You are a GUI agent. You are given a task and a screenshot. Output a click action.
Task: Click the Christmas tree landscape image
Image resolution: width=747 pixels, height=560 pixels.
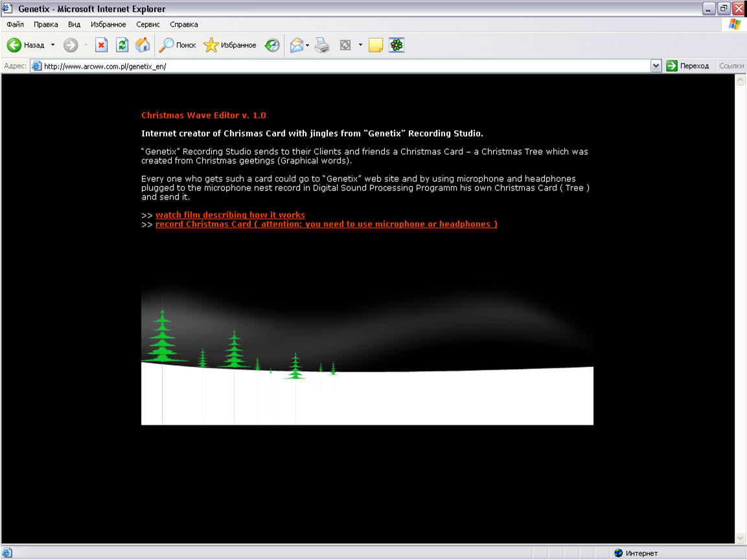367,354
